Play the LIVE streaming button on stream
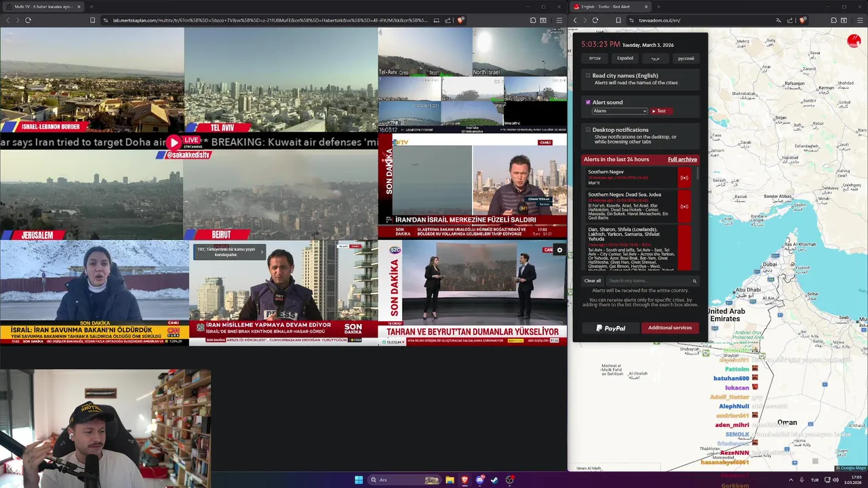This screenshot has height=488, width=868. 174,142
